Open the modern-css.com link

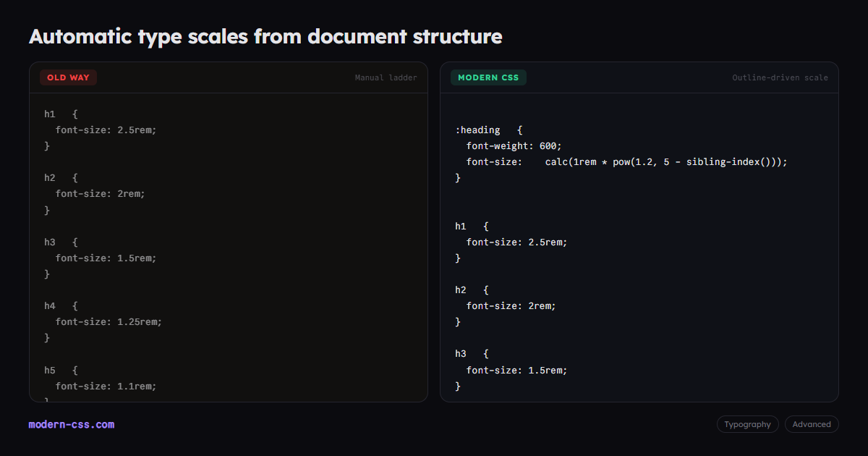[72, 425]
